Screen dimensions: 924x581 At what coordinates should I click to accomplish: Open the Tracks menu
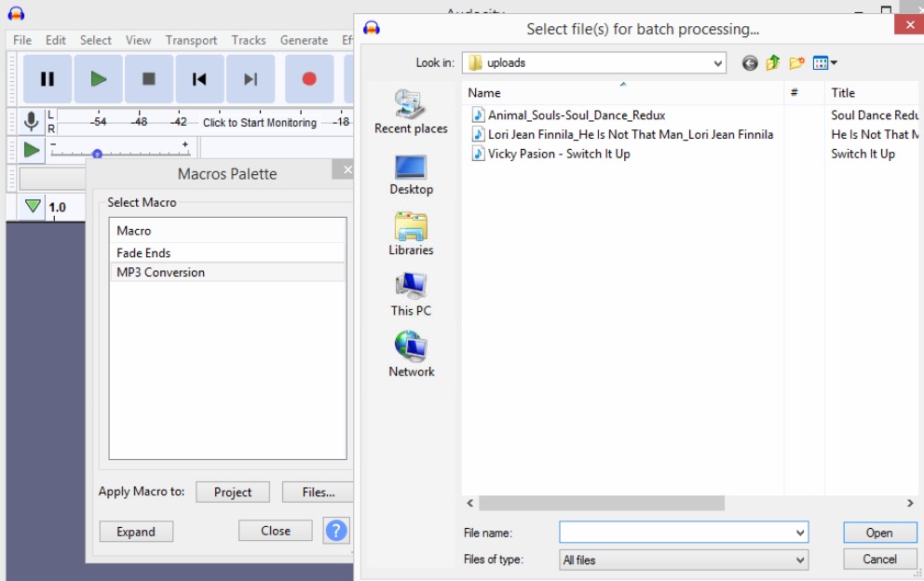coord(249,40)
